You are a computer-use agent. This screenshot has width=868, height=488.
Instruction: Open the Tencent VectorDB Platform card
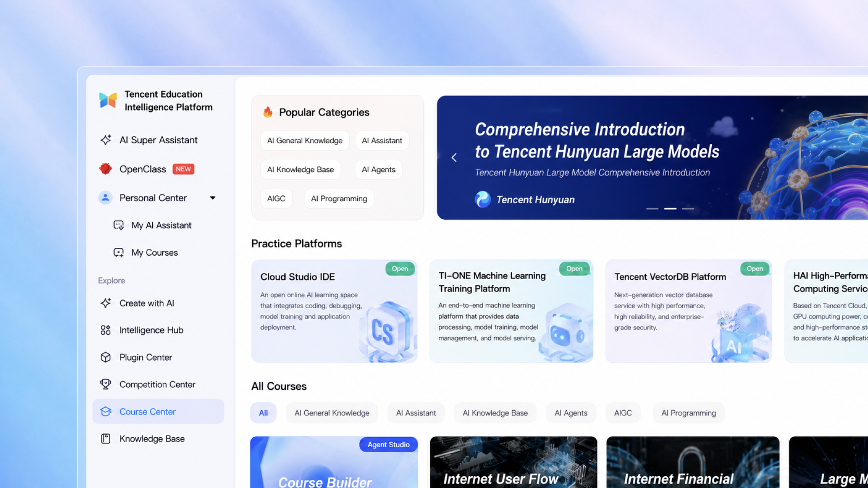689,311
